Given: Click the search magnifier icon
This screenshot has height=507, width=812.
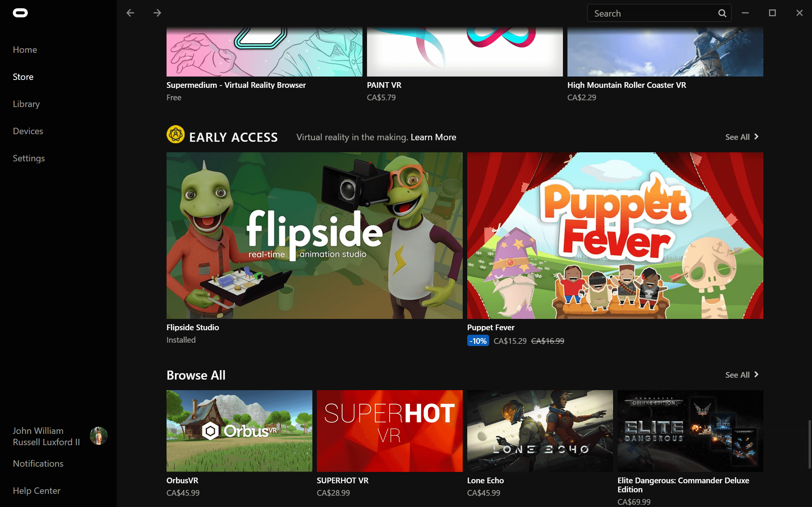Looking at the screenshot, I should click(x=722, y=13).
